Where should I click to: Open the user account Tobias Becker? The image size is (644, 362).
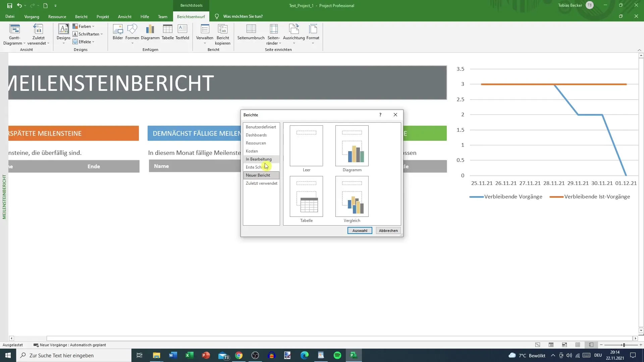pos(575,5)
